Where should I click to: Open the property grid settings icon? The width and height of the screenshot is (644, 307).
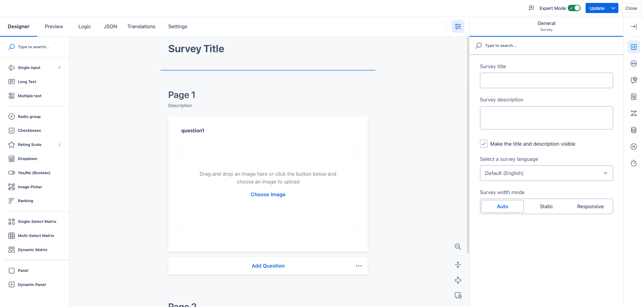[458, 26]
